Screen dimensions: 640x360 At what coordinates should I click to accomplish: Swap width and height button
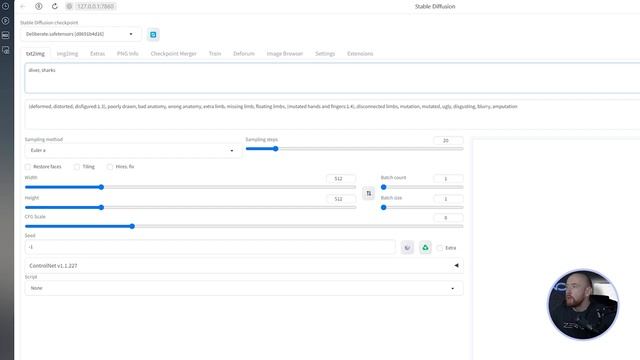(x=369, y=193)
